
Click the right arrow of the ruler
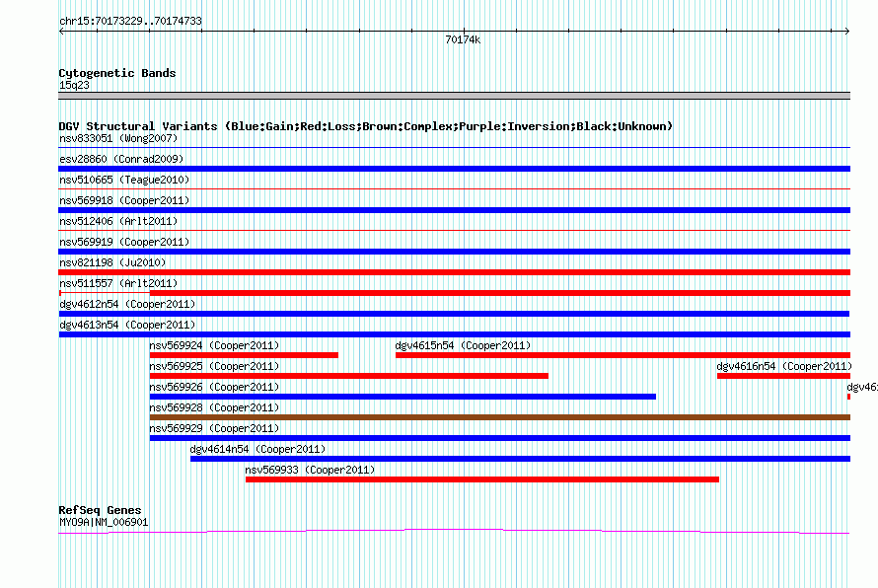[x=847, y=32]
